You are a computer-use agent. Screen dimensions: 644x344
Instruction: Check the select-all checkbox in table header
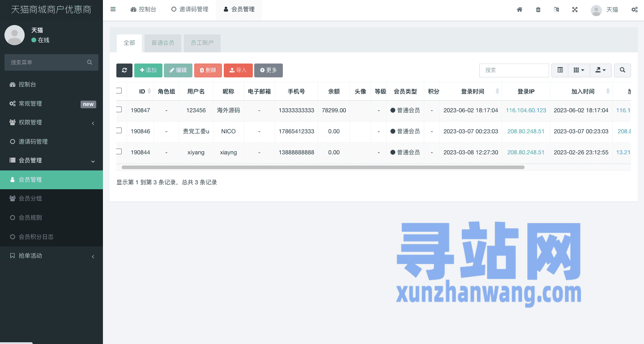pyautogui.click(x=119, y=91)
